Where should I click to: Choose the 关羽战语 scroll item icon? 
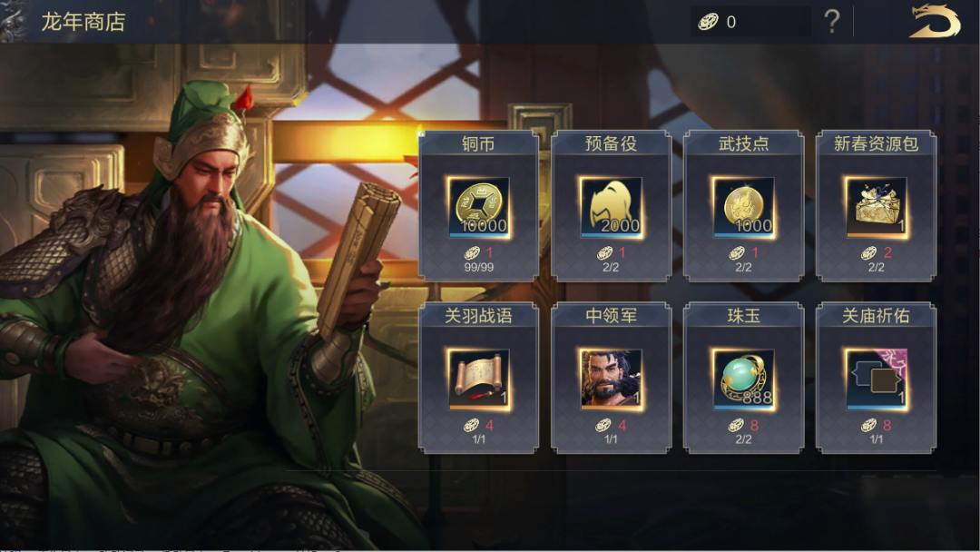click(x=479, y=380)
